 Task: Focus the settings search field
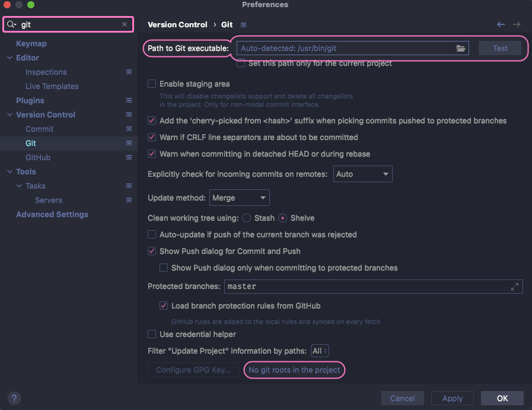pos(68,24)
